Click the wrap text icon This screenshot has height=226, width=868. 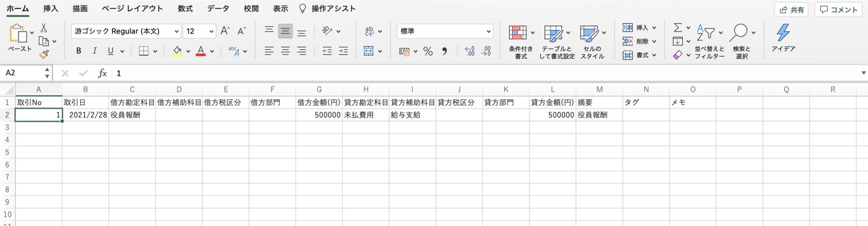click(x=369, y=31)
